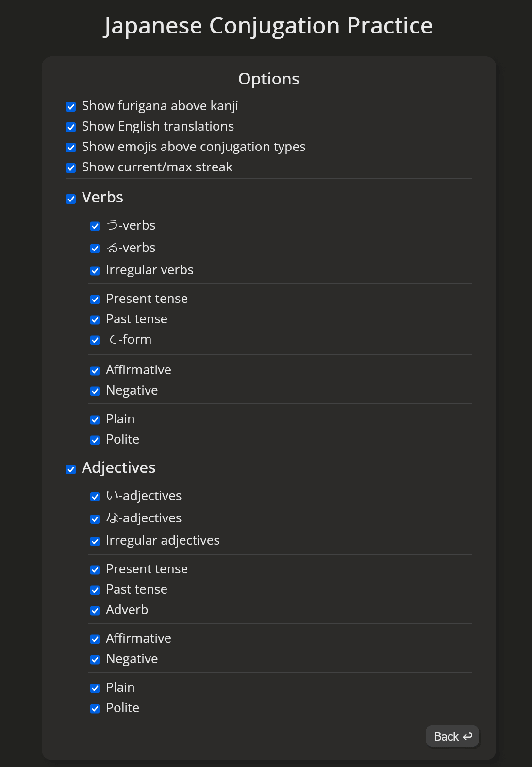Uncheck Polite under the Verbs section
This screenshot has width=532, height=767.
(x=95, y=440)
